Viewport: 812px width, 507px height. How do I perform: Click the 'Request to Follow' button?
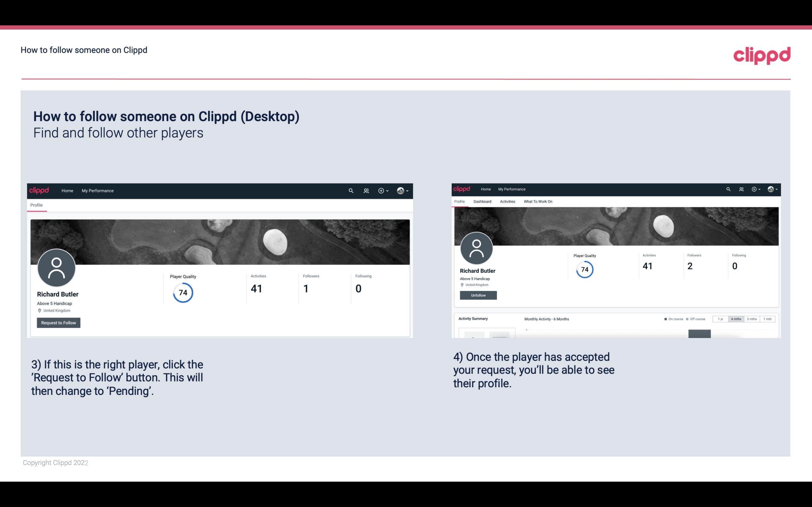(x=58, y=323)
